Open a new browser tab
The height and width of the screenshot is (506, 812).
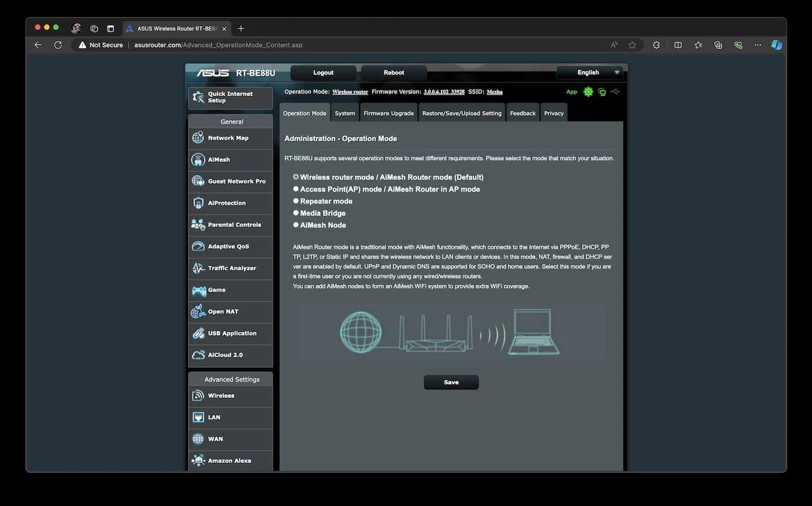(241, 28)
